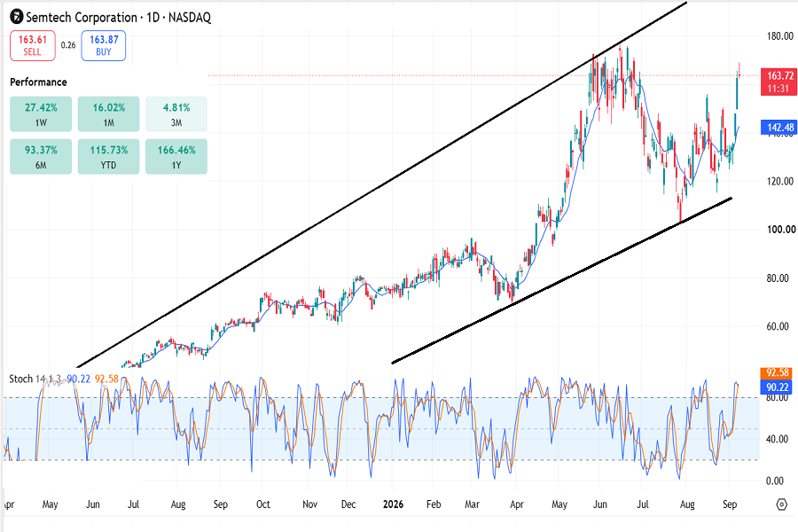Click the 40.00 stochastic scale label
Screen dimensions: 798x532
(x=777, y=440)
